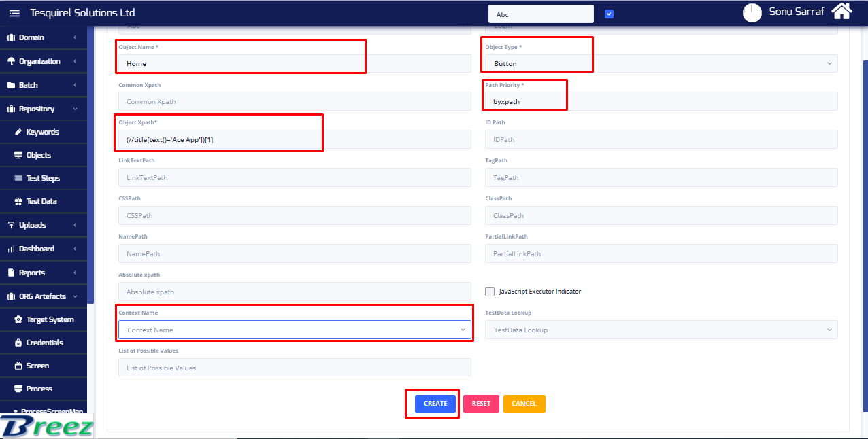This screenshot has height=439, width=868.
Task: Click the ORG Artefacts briefcase icon
Action: [x=11, y=296]
